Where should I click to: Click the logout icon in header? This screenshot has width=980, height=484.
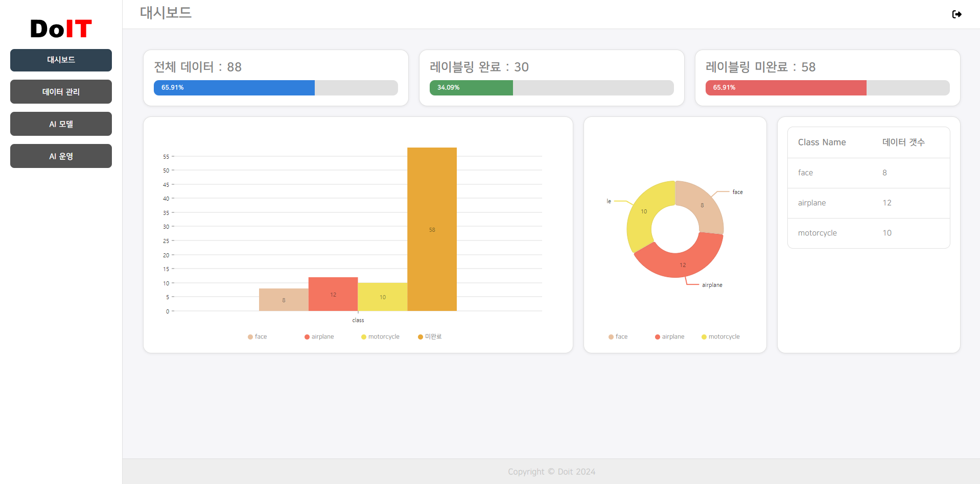coord(957,14)
